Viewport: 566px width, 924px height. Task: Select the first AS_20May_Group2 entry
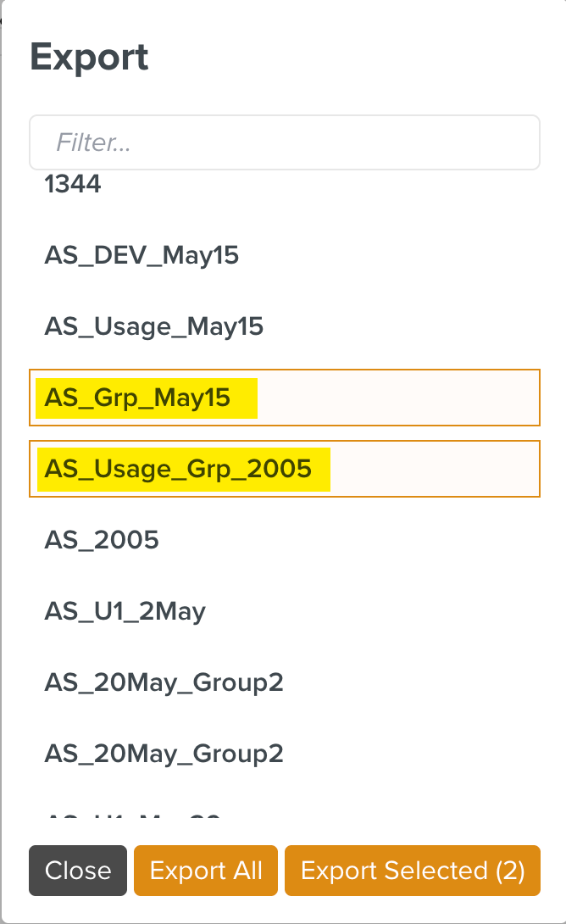point(164,682)
